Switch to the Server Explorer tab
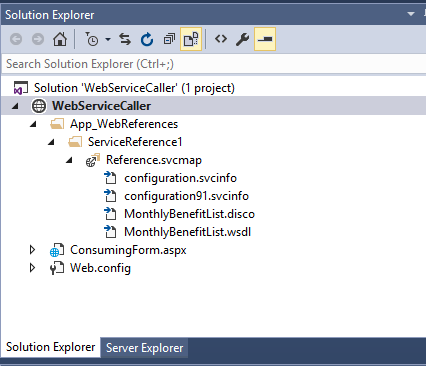Viewport: 426px width, 366px height. coord(144,348)
